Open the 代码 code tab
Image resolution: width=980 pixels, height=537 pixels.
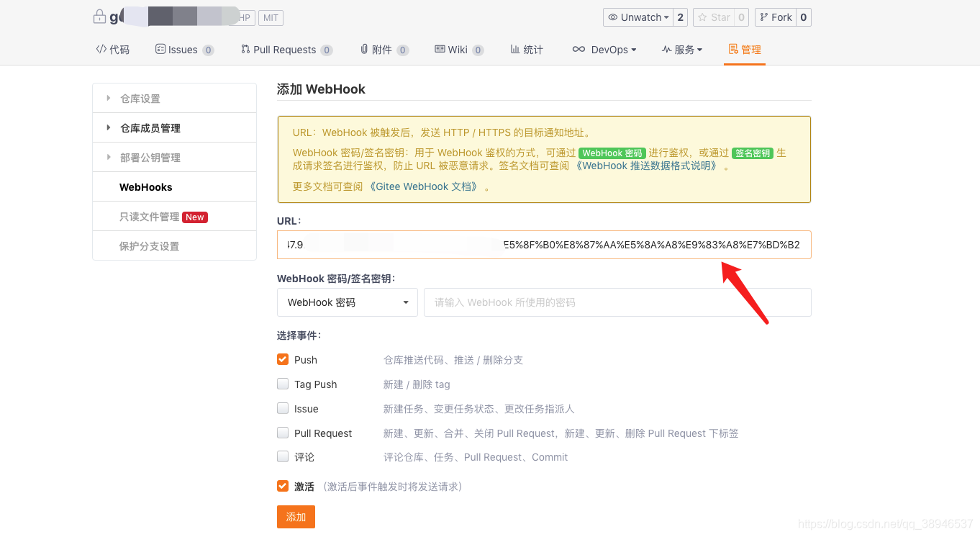[x=113, y=50]
